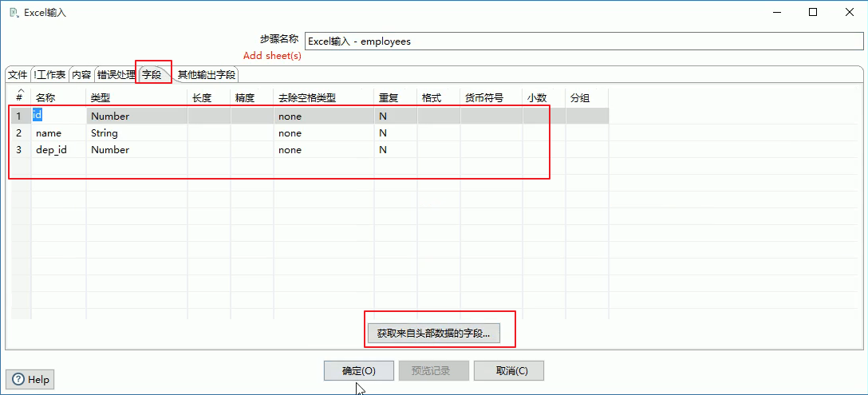Open the 错误处理 tab
Screen dimensions: 868x395
(x=116, y=75)
